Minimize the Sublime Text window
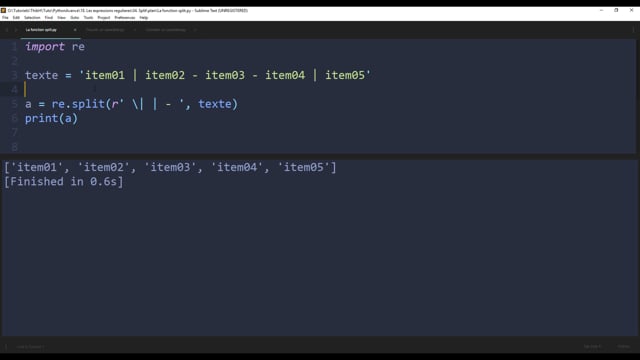This screenshot has width=640, height=360. pyautogui.click(x=601, y=10)
